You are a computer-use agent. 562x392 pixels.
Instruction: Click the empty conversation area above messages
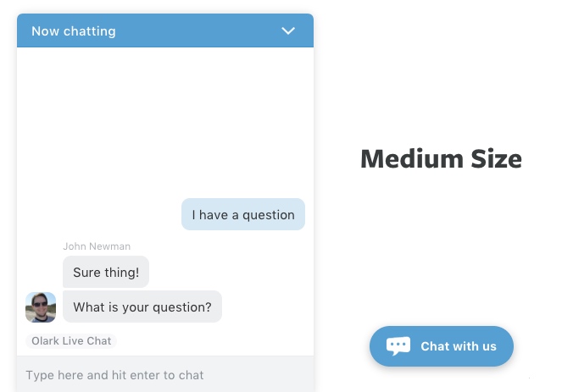tap(165, 119)
